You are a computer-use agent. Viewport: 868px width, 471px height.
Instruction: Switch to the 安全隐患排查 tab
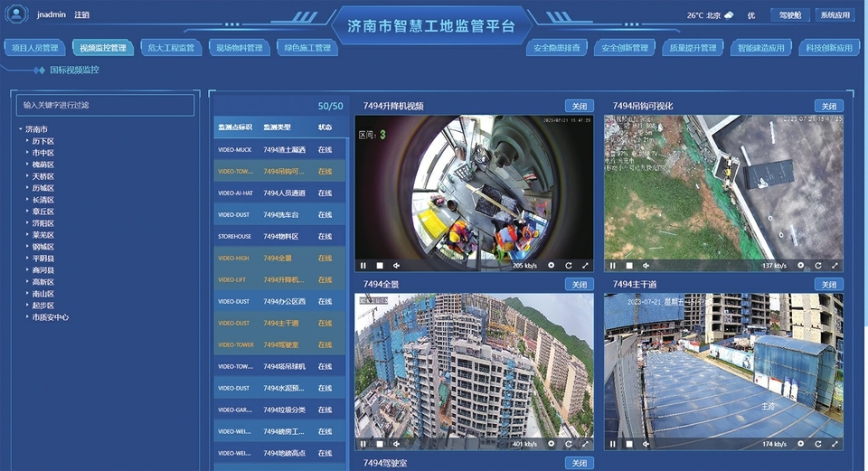point(556,48)
